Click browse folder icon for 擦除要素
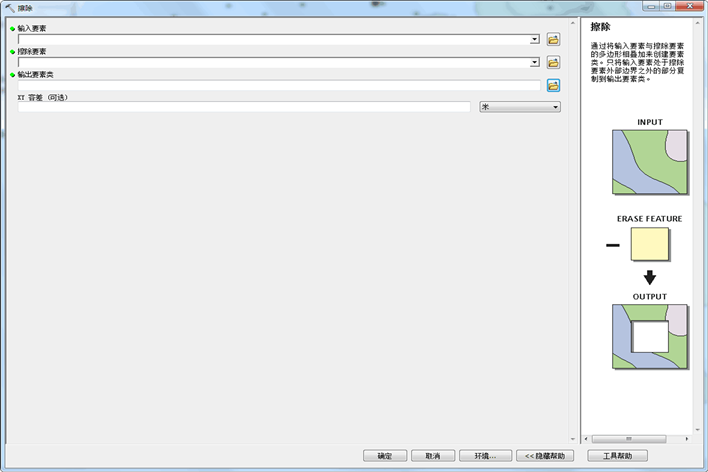 tap(553, 63)
